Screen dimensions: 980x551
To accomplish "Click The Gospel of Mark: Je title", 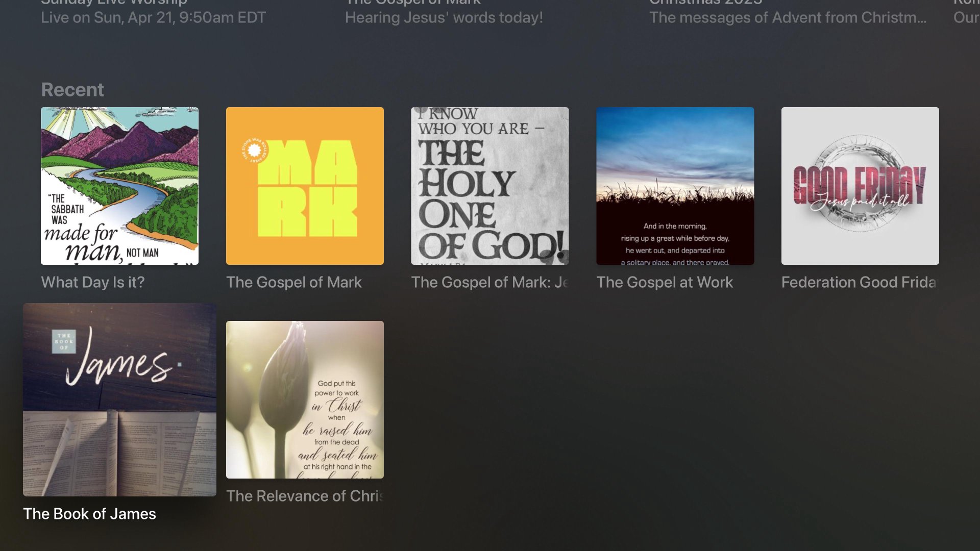I will click(490, 282).
